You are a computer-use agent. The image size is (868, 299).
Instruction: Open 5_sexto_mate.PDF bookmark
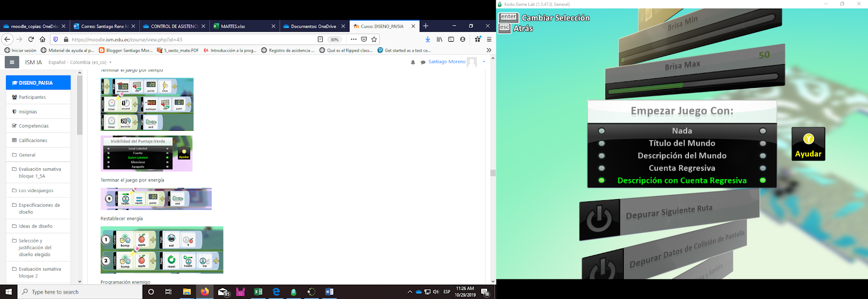[x=177, y=50]
